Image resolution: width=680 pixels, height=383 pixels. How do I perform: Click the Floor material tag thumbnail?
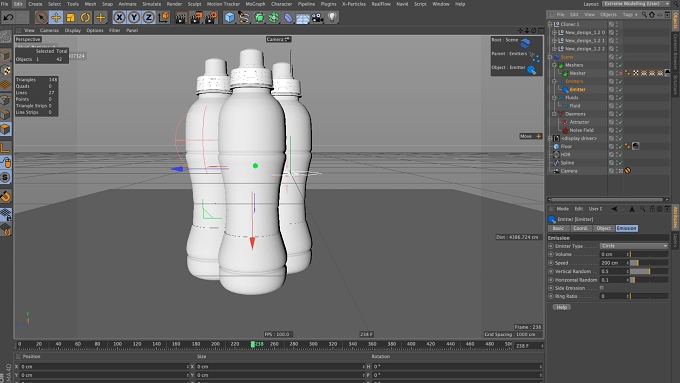[x=636, y=146]
